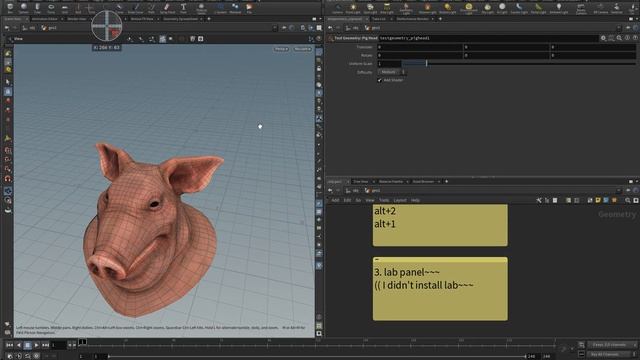
Task: Select the File shelf tool
Action: pyautogui.click(x=249, y=8)
